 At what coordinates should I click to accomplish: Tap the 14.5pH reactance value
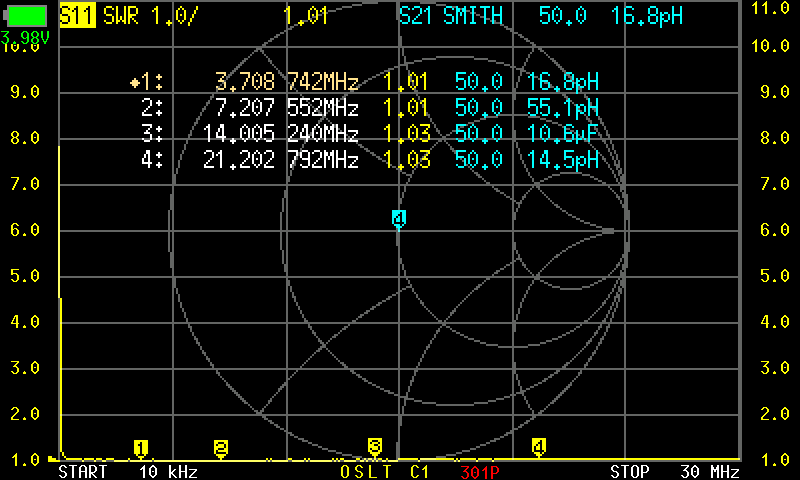(x=563, y=160)
